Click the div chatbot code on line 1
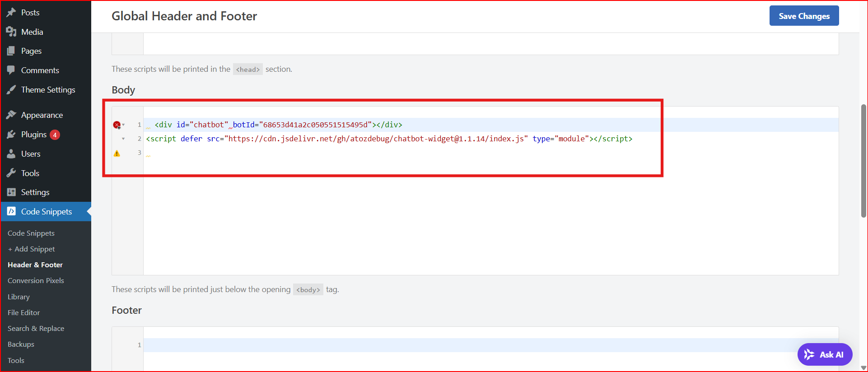868x372 pixels. pos(278,125)
